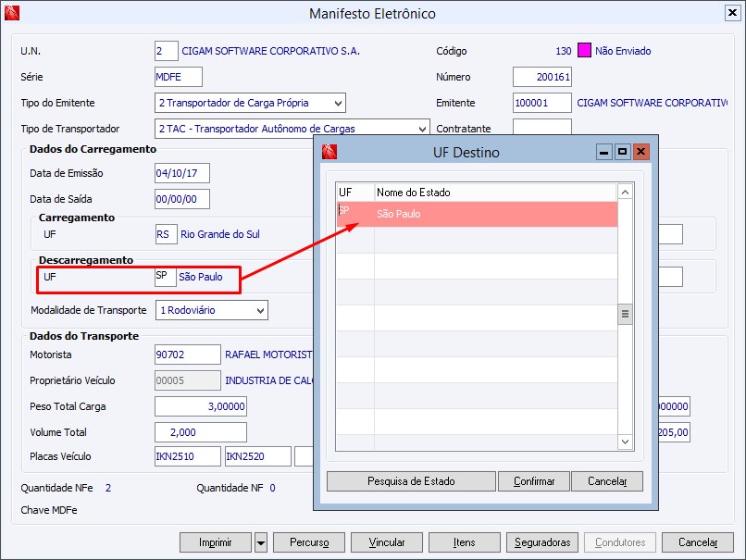Image resolution: width=746 pixels, height=560 pixels.
Task: Click the Volume Total field
Action: (x=201, y=432)
